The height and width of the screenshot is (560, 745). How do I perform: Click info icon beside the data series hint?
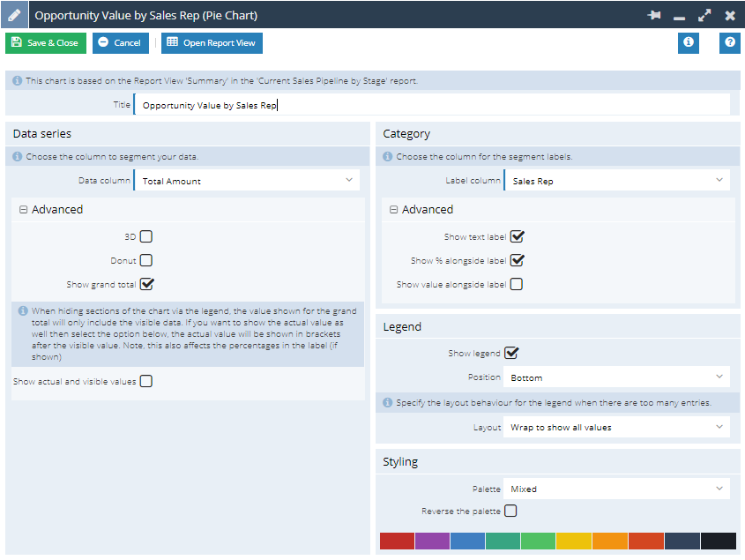tap(17, 156)
